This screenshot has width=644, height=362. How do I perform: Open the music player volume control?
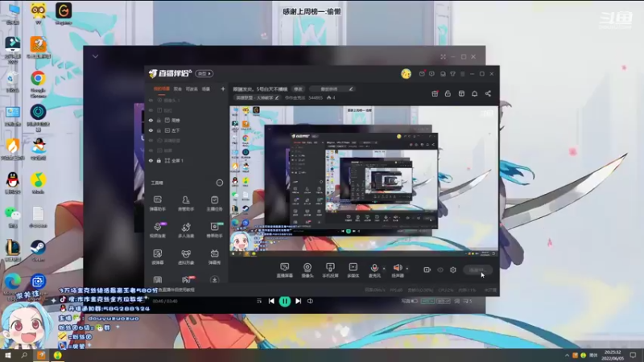point(310,301)
